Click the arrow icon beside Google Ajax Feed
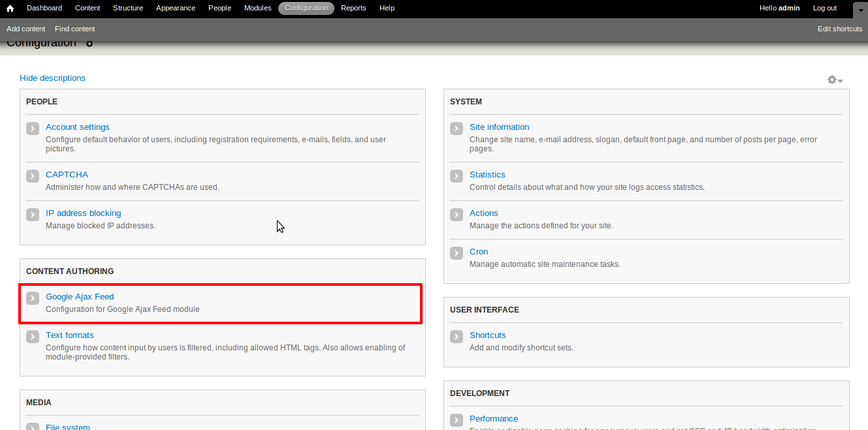The width and height of the screenshot is (868, 430). (33, 298)
